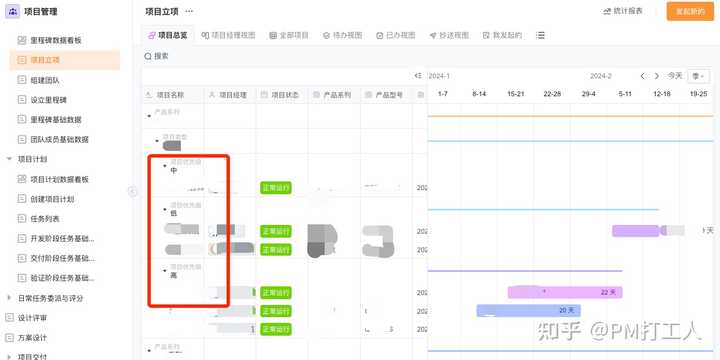720x360 pixels.
Task: Click the dashboard icon of 里程碑数据看板
Action: tap(22, 40)
